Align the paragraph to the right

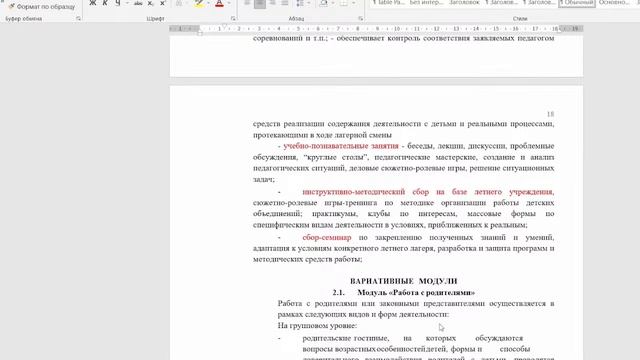tap(272, 3)
